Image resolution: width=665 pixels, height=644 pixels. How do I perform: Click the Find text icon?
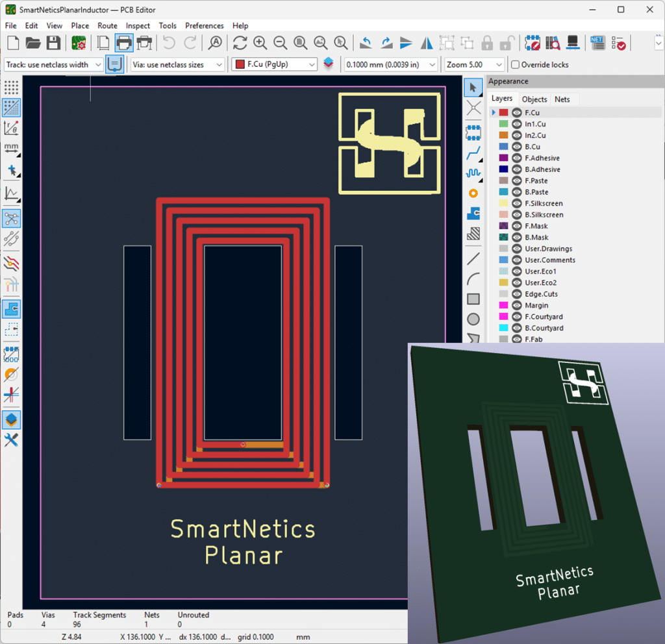(x=216, y=43)
